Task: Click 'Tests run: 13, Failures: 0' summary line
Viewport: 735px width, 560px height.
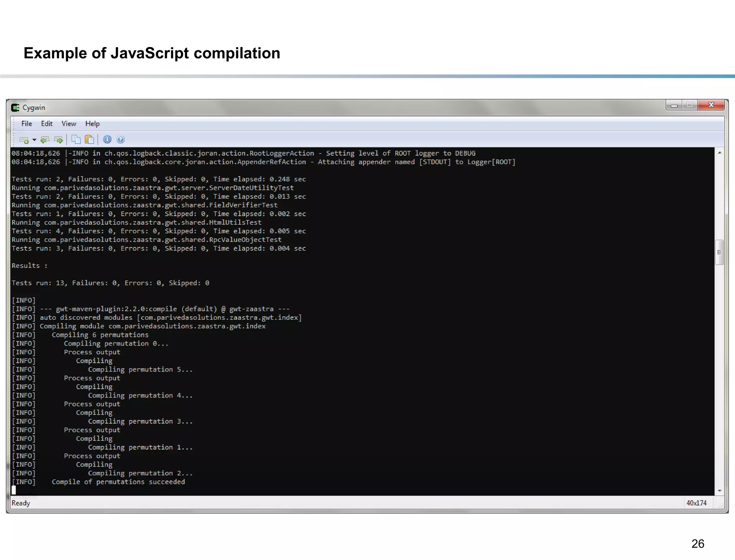Action: tap(111, 283)
